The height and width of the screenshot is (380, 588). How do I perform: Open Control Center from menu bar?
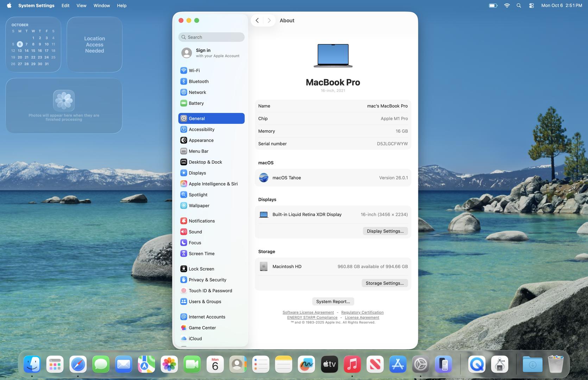[531, 6]
